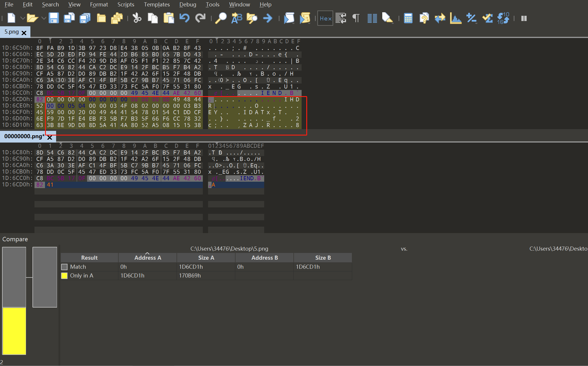Image resolution: width=588 pixels, height=366 pixels.
Task: Open the Templates menu
Action: [x=157, y=4]
